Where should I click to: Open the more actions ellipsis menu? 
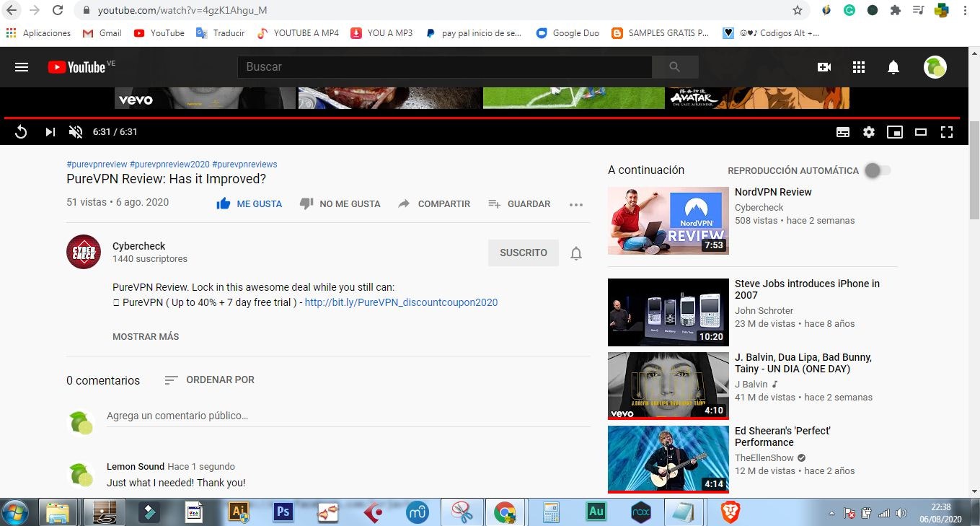[x=575, y=204]
